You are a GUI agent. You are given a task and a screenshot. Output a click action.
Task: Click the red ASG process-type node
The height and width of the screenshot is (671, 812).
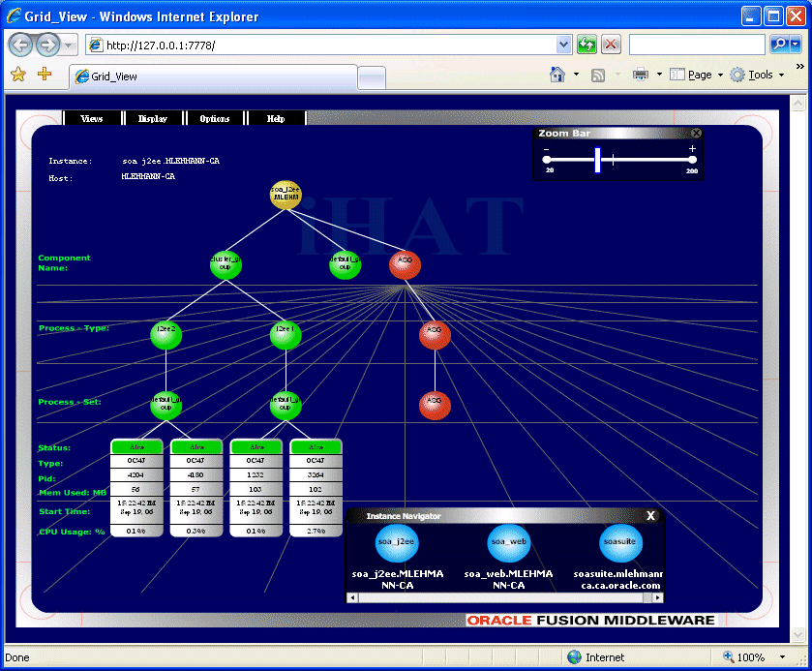pos(435,335)
